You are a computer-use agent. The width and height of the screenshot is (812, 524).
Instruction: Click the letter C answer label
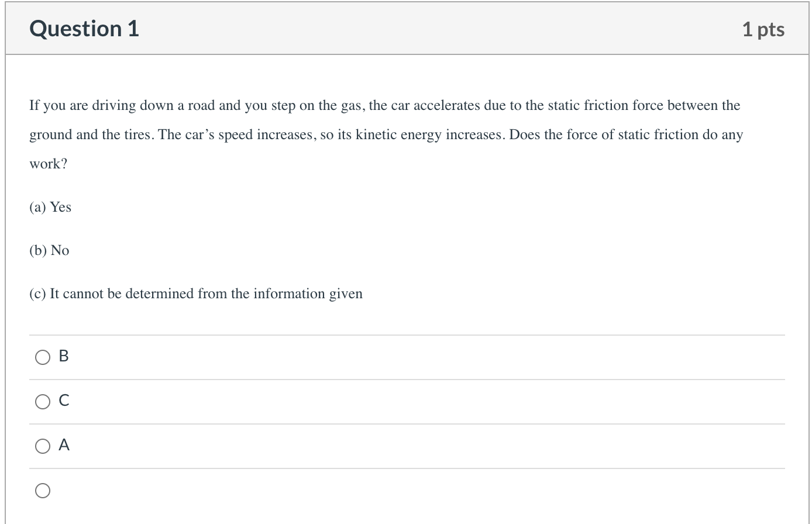(x=64, y=401)
